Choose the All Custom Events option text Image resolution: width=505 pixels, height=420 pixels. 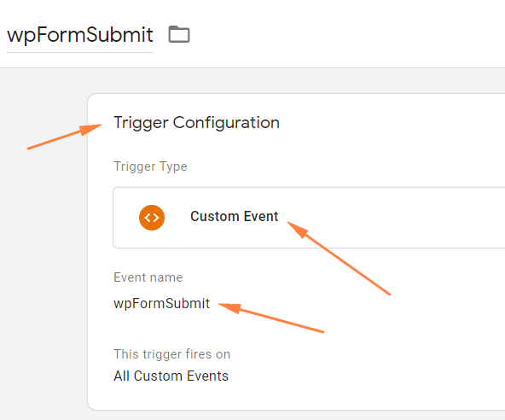[x=171, y=376]
